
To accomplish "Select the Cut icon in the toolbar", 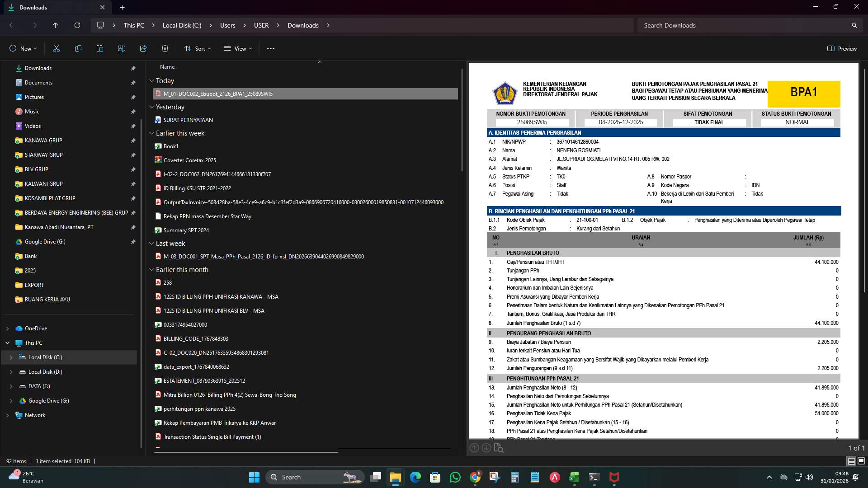I will [56, 48].
